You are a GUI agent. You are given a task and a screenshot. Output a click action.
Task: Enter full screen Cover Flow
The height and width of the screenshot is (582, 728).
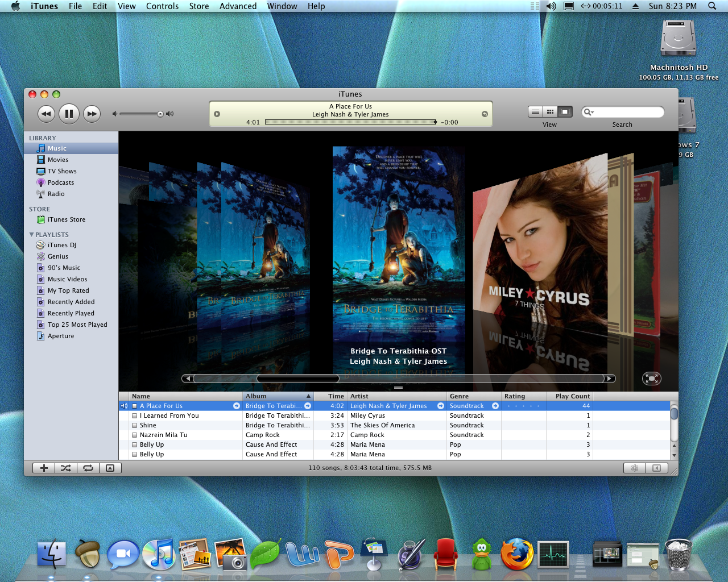pos(652,379)
